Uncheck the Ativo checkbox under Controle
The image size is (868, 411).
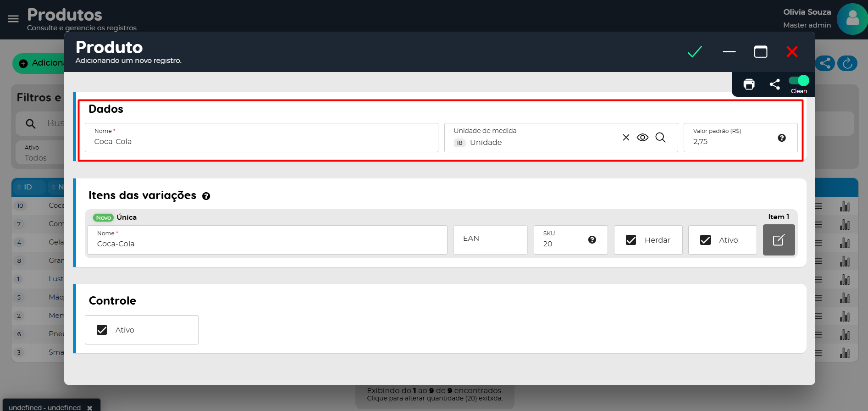coord(102,330)
